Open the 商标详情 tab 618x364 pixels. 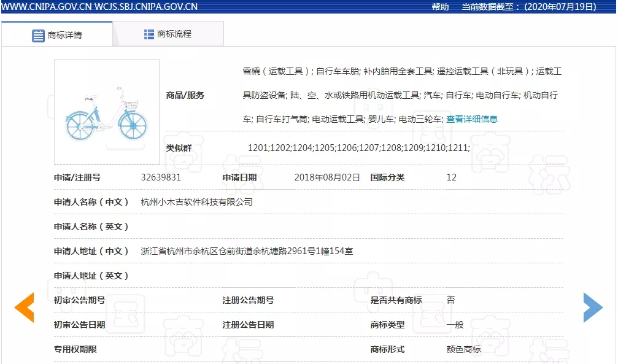64,35
